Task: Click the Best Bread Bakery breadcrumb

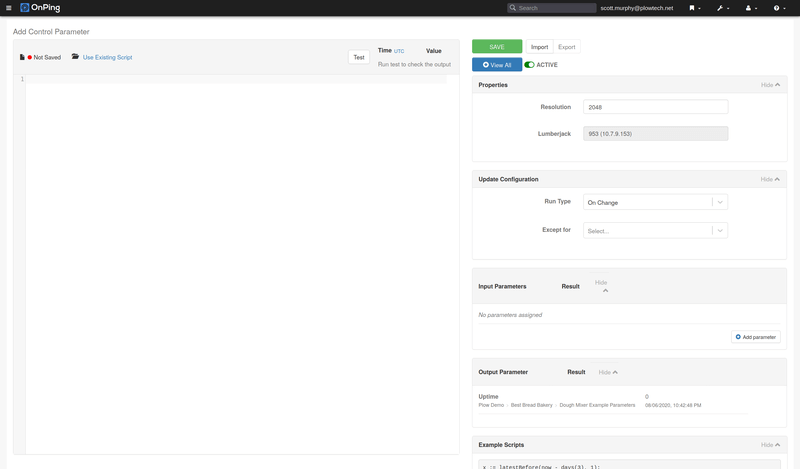Action: (532, 405)
